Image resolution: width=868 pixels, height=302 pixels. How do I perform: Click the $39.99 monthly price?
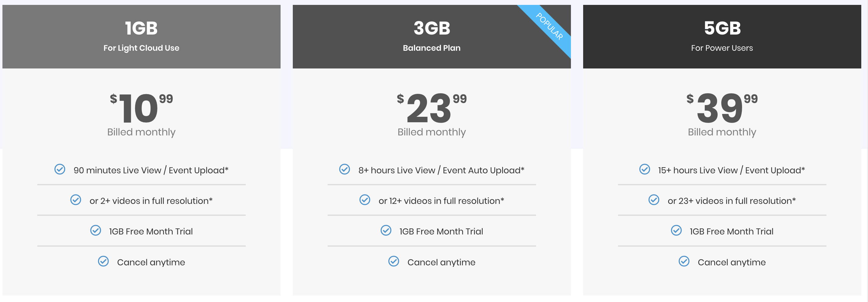click(722, 108)
